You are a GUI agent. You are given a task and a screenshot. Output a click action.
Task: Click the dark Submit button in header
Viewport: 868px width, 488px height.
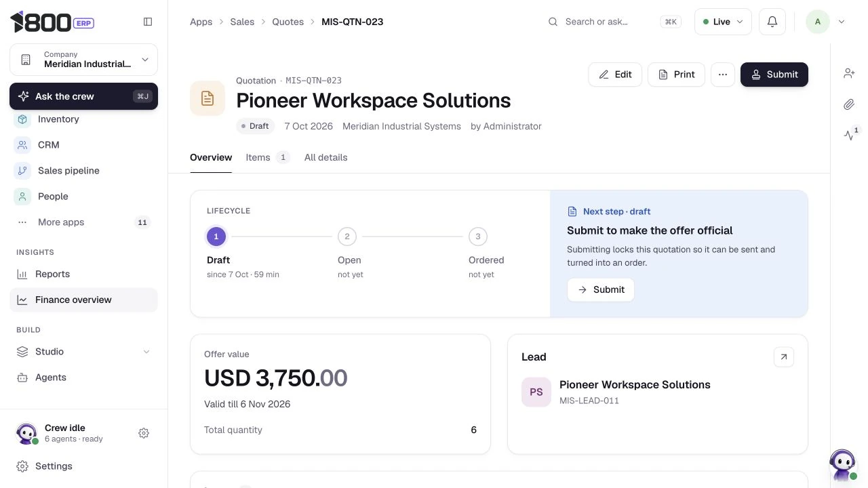pos(774,75)
